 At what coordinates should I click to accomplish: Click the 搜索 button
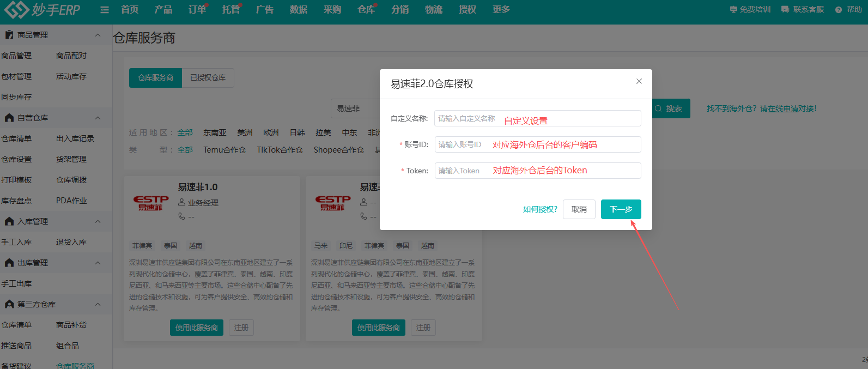click(x=671, y=108)
